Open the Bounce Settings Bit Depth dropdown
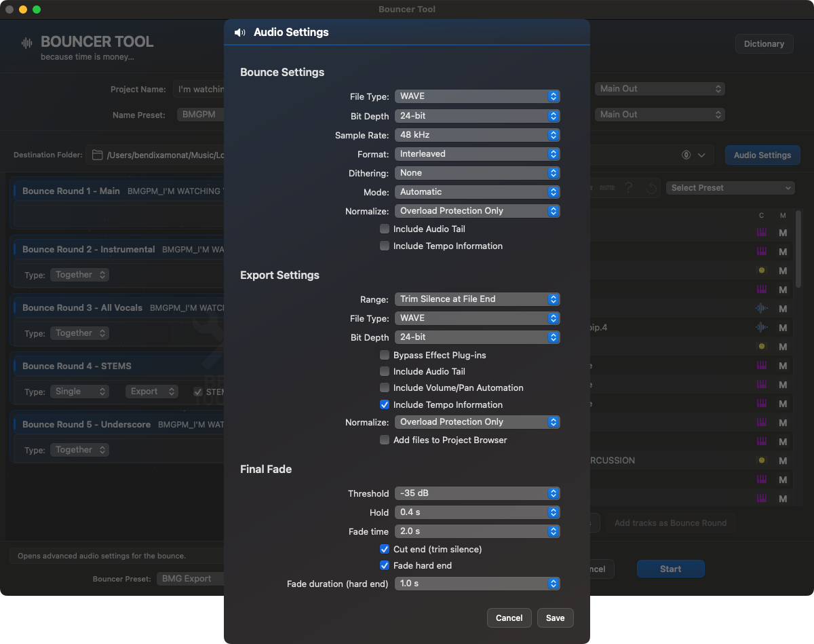 pyautogui.click(x=478, y=116)
